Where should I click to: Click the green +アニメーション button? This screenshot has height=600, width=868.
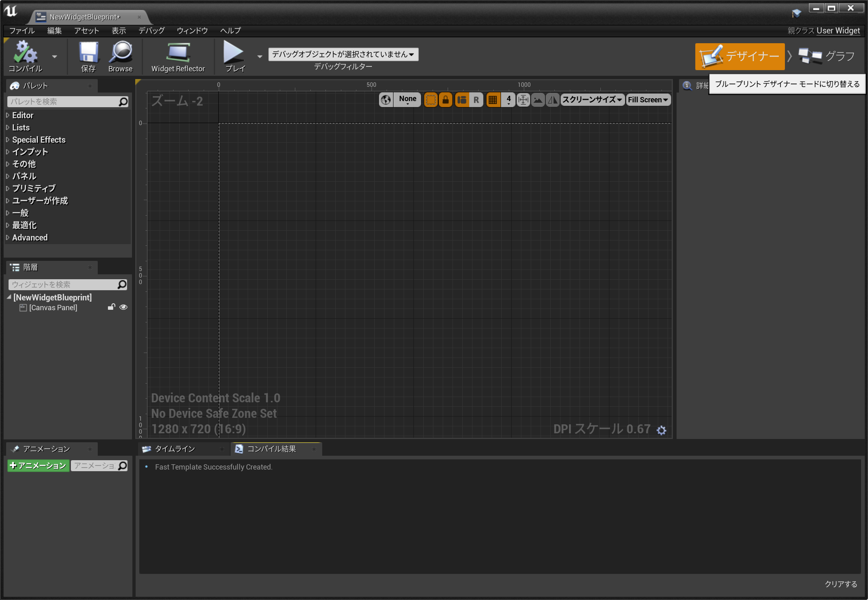click(38, 465)
